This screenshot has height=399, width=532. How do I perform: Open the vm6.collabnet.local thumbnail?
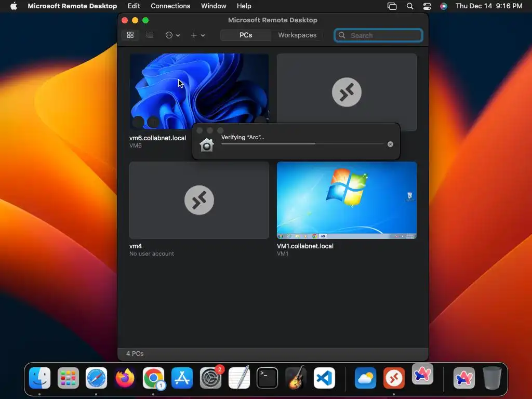[199, 91]
